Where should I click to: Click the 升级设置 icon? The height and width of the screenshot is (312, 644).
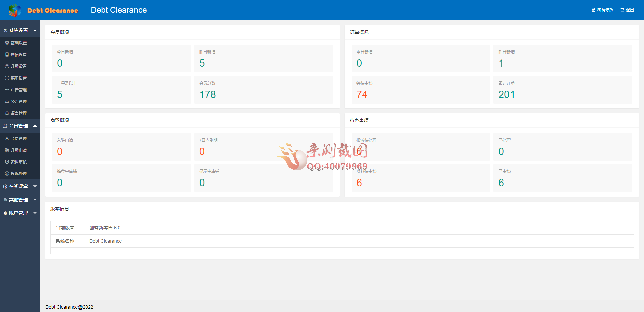point(6,66)
